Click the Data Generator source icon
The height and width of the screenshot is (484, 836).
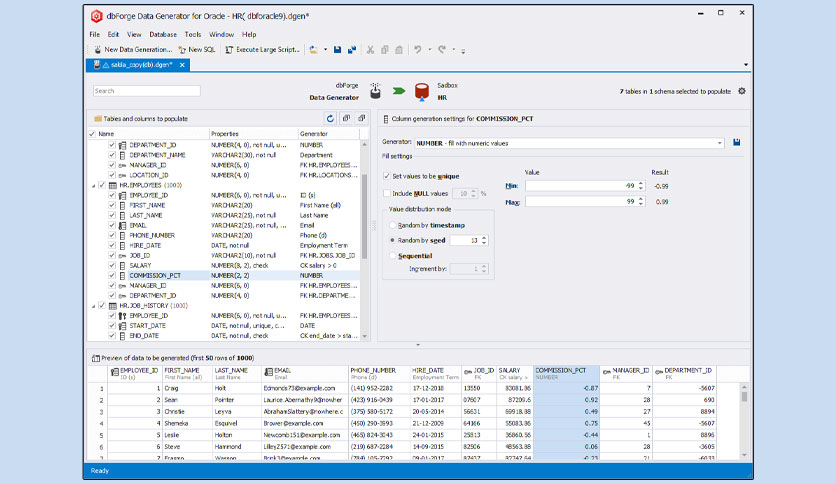pyautogui.click(x=375, y=91)
